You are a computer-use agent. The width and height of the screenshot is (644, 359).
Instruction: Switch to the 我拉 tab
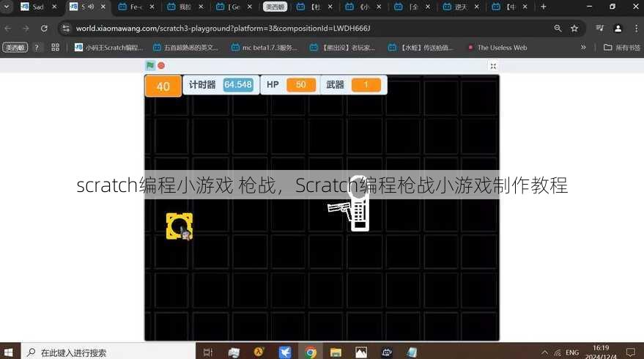coord(185,7)
